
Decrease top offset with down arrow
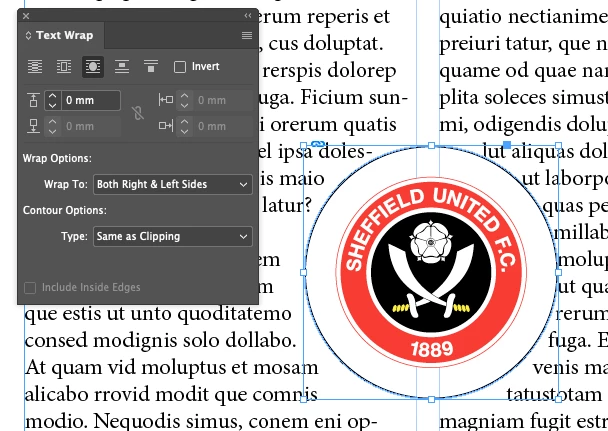click(53, 105)
